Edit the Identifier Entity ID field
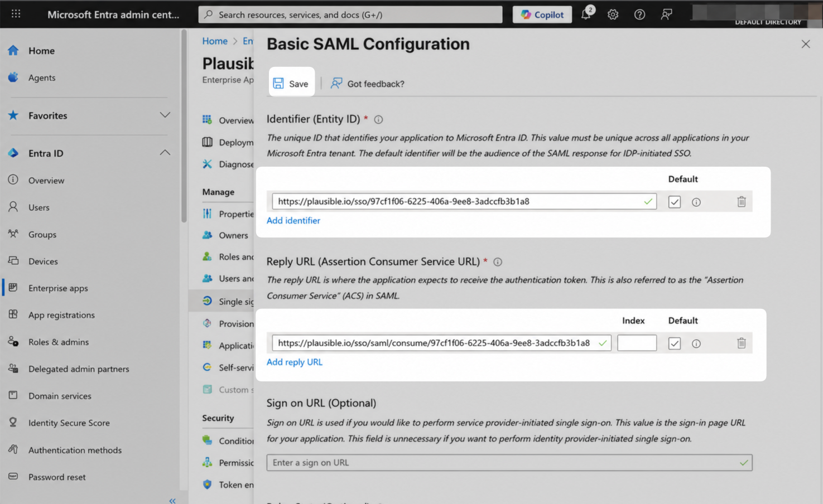 (x=464, y=201)
